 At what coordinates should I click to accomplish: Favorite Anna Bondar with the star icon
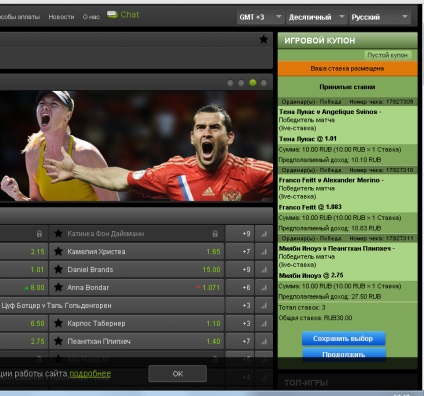point(58,287)
